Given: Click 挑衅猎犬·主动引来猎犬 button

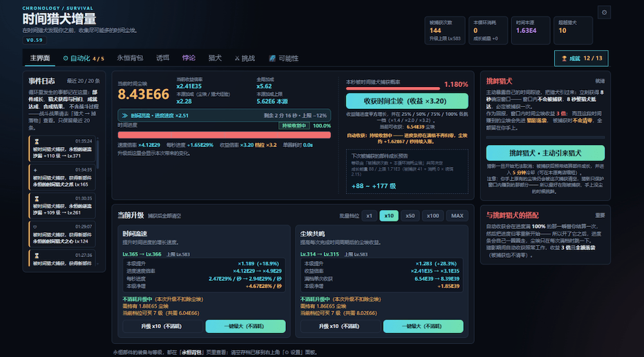Looking at the screenshot, I should 545,153.
